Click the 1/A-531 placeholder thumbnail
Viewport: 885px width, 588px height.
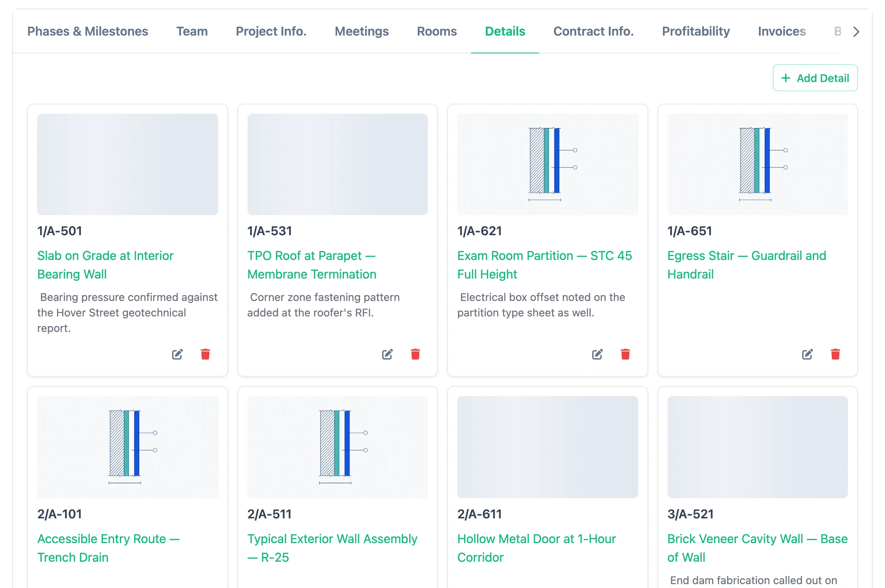pyautogui.click(x=338, y=164)
